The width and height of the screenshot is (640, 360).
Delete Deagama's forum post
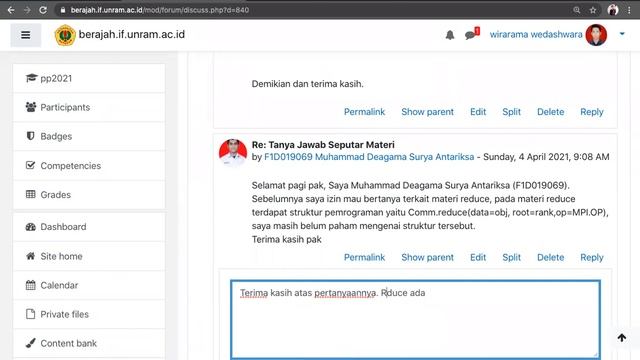[551, 258]
